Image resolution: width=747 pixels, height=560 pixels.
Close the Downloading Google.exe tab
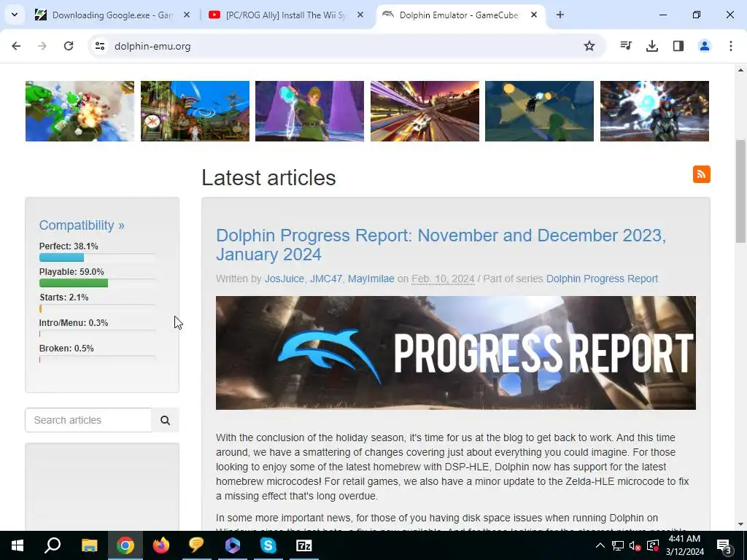[x=187, y=15]
